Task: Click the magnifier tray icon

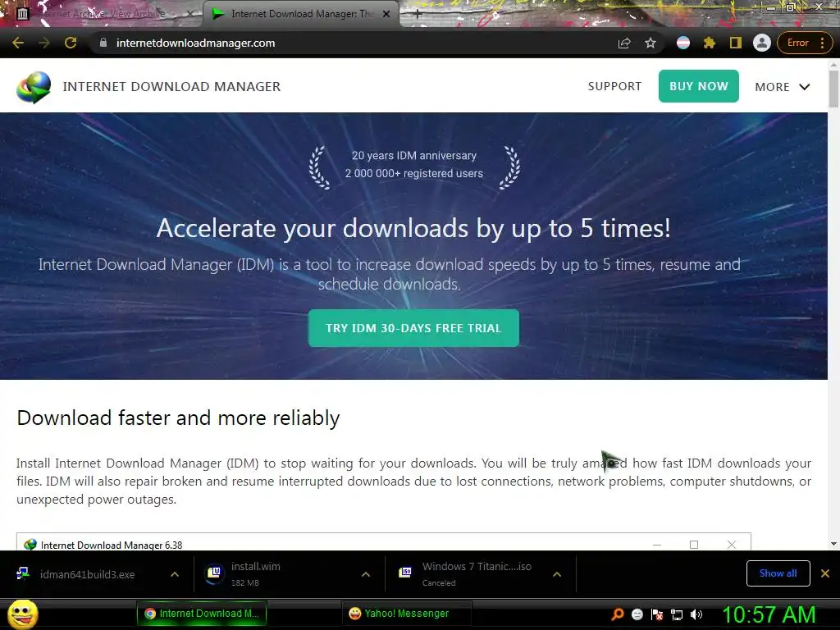Action: click(x=617, y=614)
